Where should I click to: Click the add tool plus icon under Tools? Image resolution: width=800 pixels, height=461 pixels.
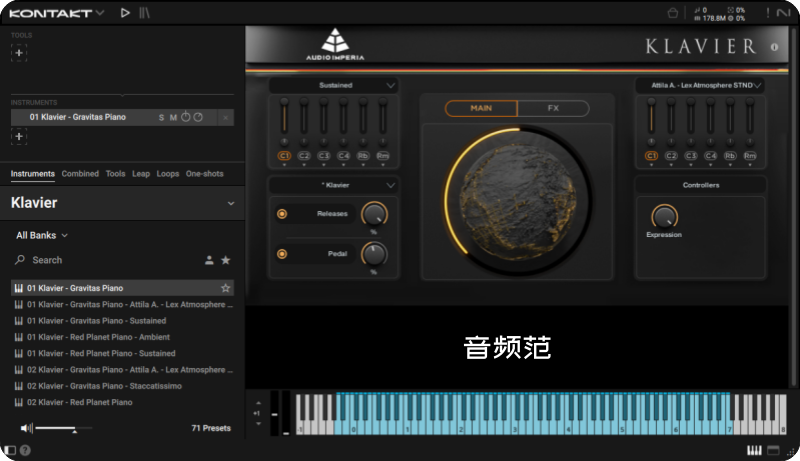[x=19, y=52]
